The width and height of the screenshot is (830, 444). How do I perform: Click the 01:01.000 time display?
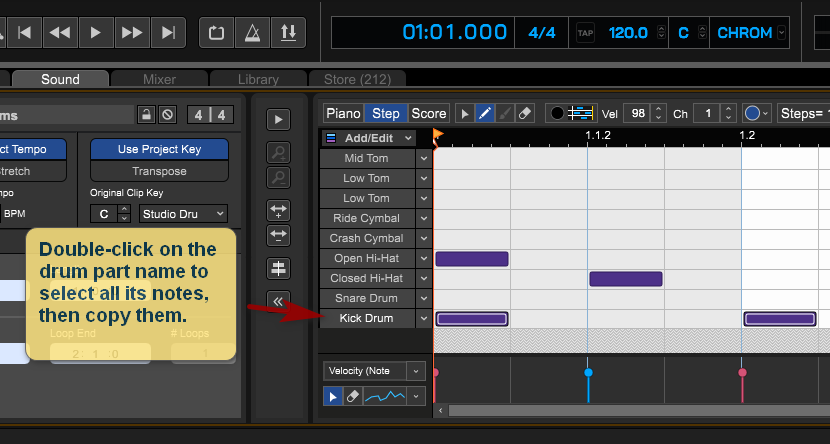click(x=455, y=32)
